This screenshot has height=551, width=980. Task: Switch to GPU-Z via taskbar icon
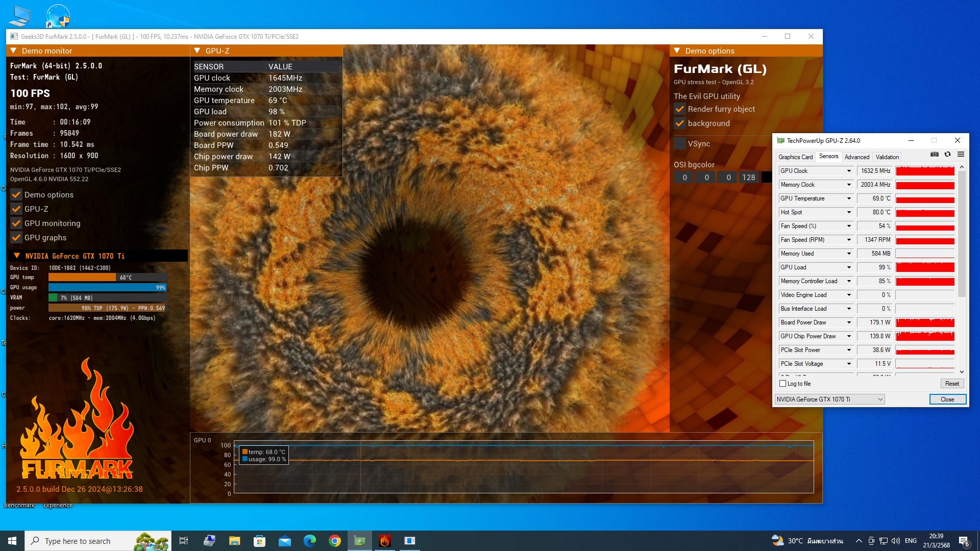click(x=360, y=541)
